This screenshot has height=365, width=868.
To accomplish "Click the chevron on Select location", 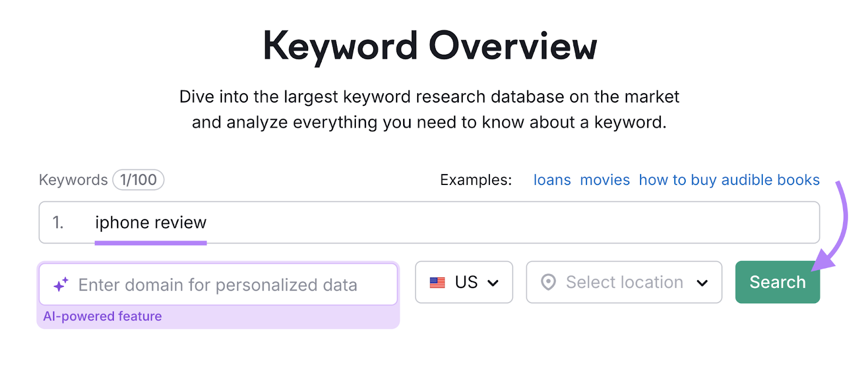I will (703, 282).
